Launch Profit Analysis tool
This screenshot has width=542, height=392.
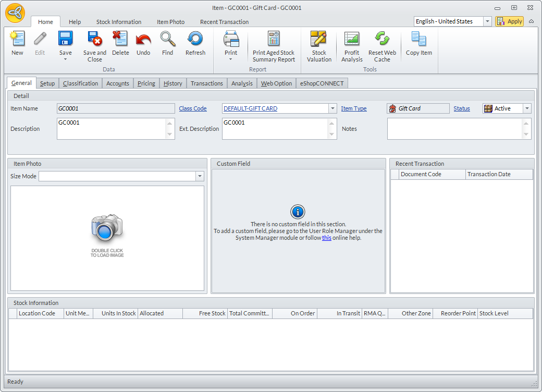click(352, 40)
